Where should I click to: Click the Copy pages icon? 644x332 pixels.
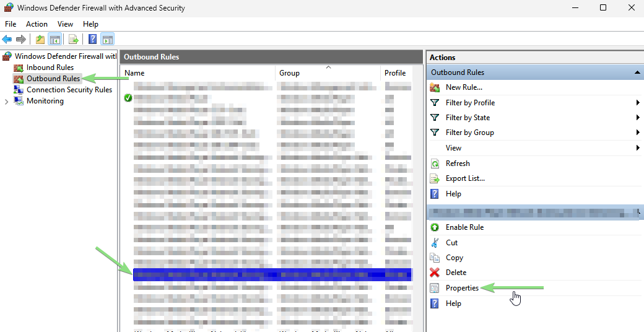(435, 258)
